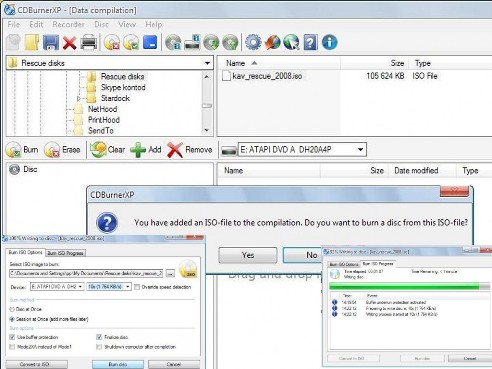Screen dimensions: 492x369
Task: Click the browse ellipsis button for ISO image
Action: [170, 274]
